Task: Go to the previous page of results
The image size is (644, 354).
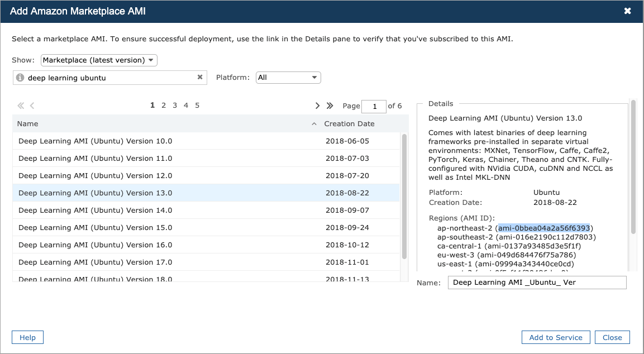Action: (32, 106)
